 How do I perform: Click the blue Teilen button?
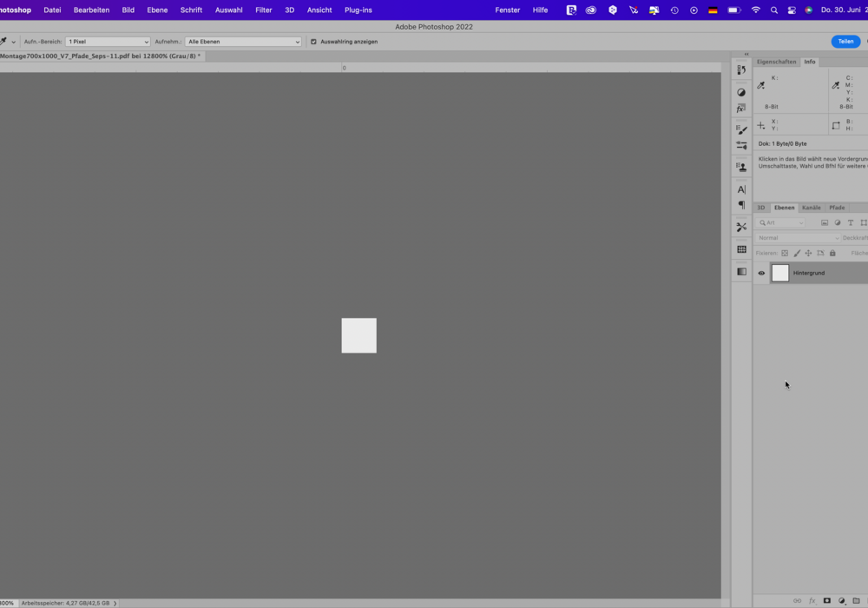845,42
